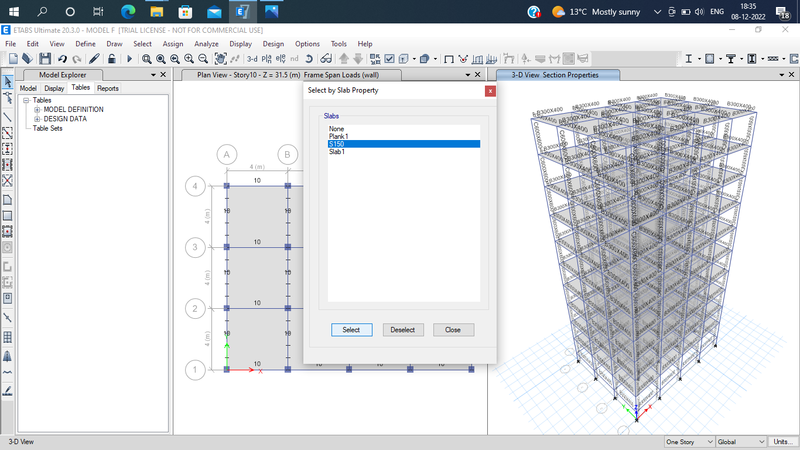Open the Define menu

pyautogui.click(x=85, y=44)
